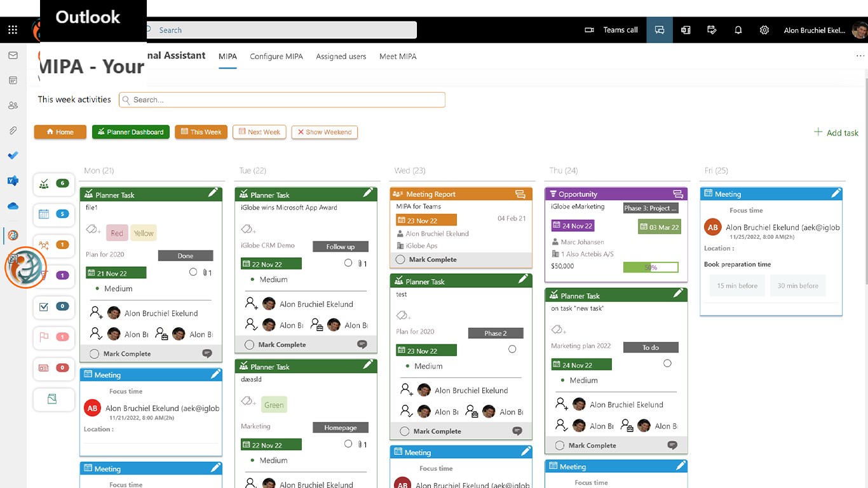
Task: Open the Planner Dashboard
Action: tap(131, 132)
